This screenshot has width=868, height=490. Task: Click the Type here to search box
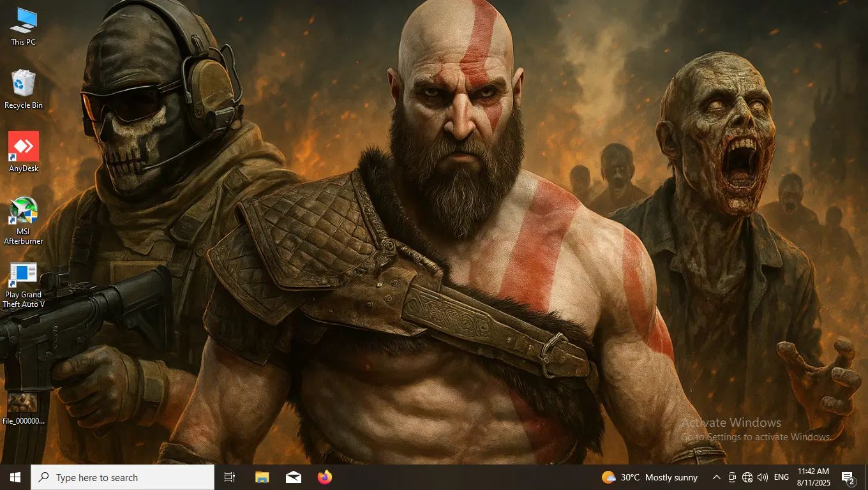coord(123,477)
